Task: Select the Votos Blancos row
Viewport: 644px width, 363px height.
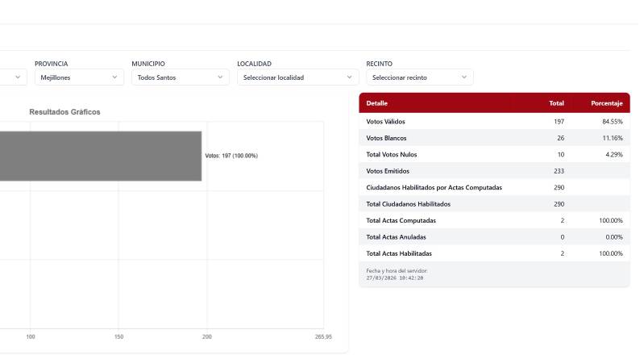Action: click(493, 138)
